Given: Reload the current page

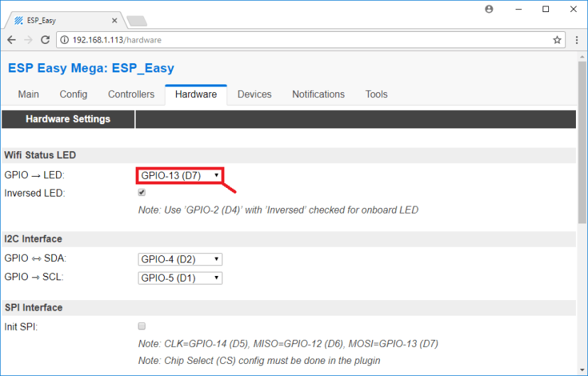Looking at the screenshot, I should [46, 40].
